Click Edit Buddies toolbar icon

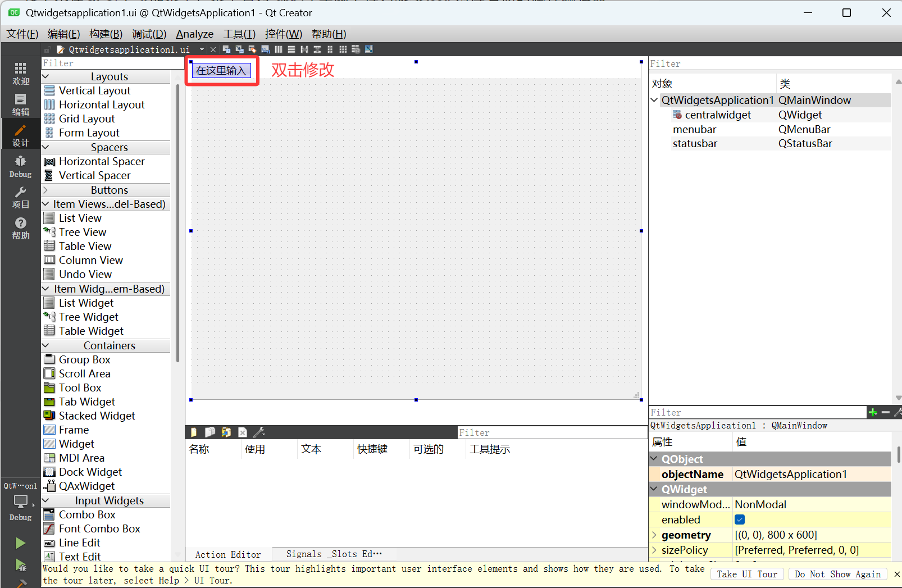click(253, 49)
